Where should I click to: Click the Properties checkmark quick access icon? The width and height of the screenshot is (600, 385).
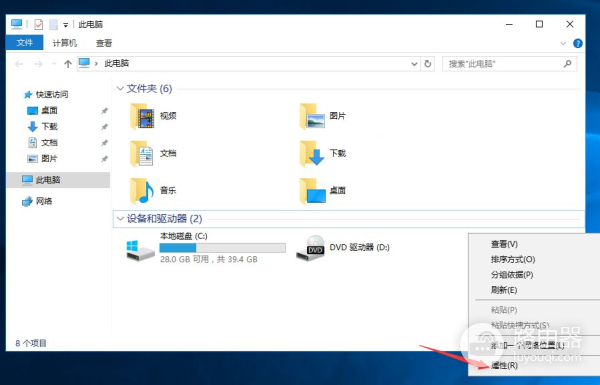pos(38,24)
